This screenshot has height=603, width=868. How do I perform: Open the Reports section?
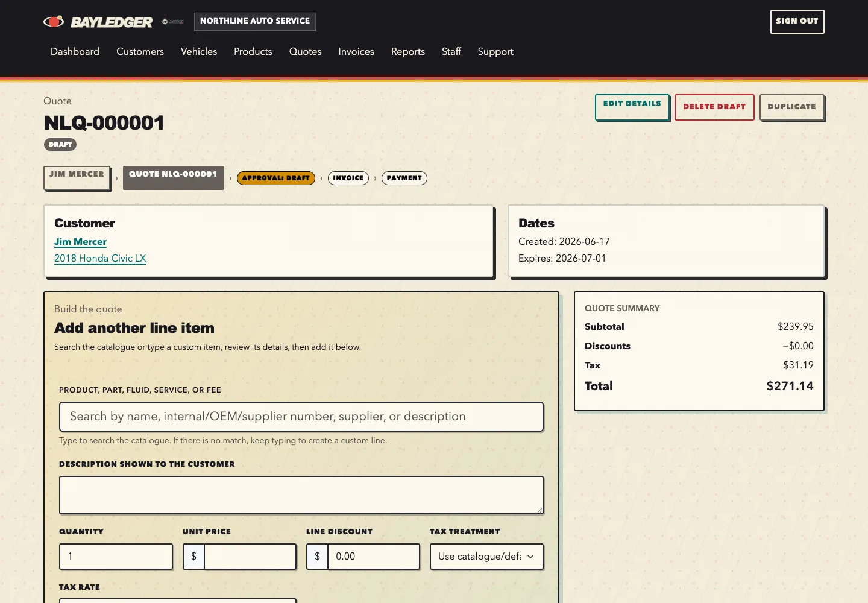pyautogui.click(x=408, y=52)
